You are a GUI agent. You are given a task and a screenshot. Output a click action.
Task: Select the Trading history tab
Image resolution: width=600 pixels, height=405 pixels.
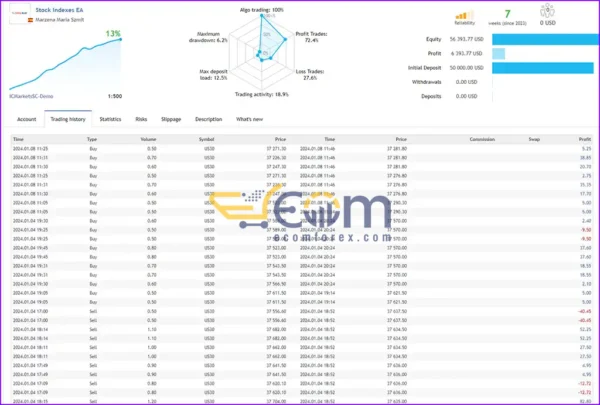69,119
